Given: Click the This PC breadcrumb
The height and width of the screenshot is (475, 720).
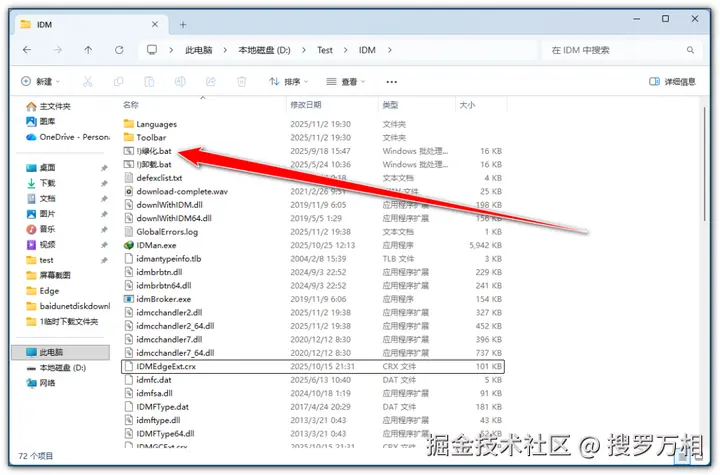Looking at the screenshot, I should click(x=198, y=50).
